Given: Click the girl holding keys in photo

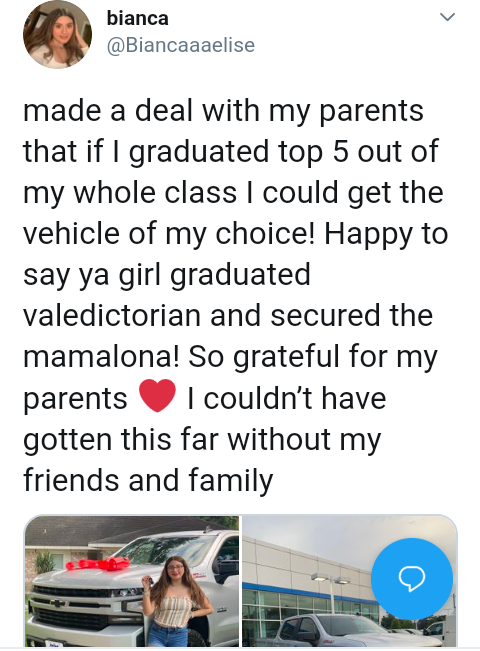Looking at the screenshot, I should coord(176,602).
